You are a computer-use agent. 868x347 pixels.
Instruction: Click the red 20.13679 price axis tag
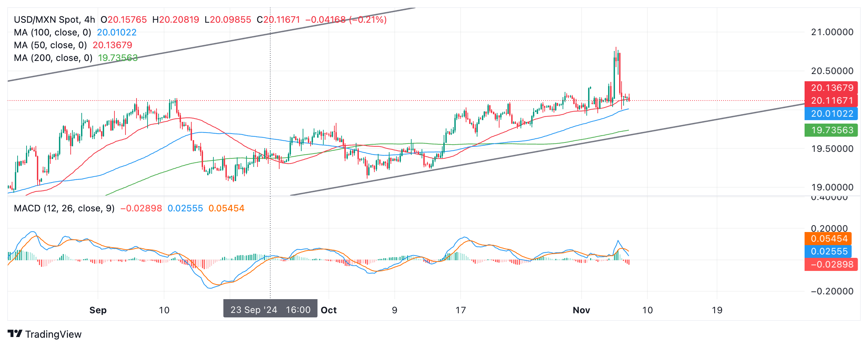pyautogui.click(x=832, y=88)
